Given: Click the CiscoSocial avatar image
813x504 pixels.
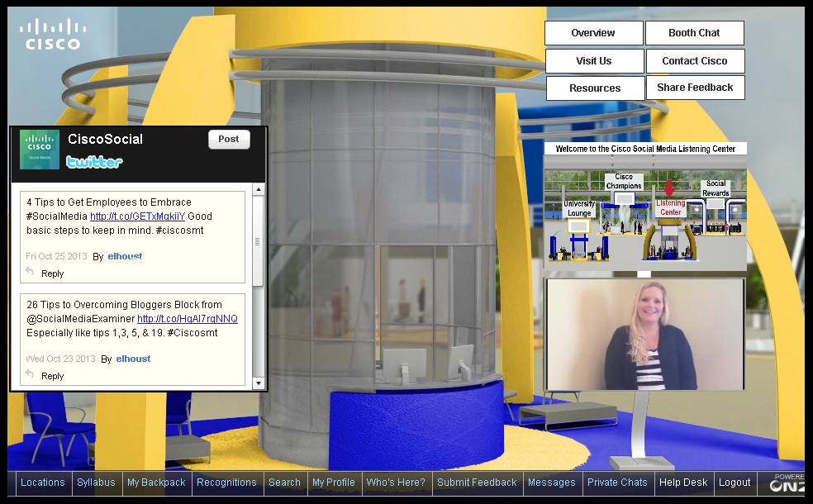Looking at the screenshot, I should 40,150.
